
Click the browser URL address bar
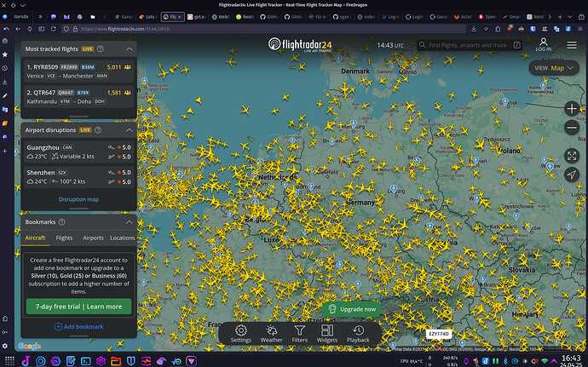[x=262, y=29]
